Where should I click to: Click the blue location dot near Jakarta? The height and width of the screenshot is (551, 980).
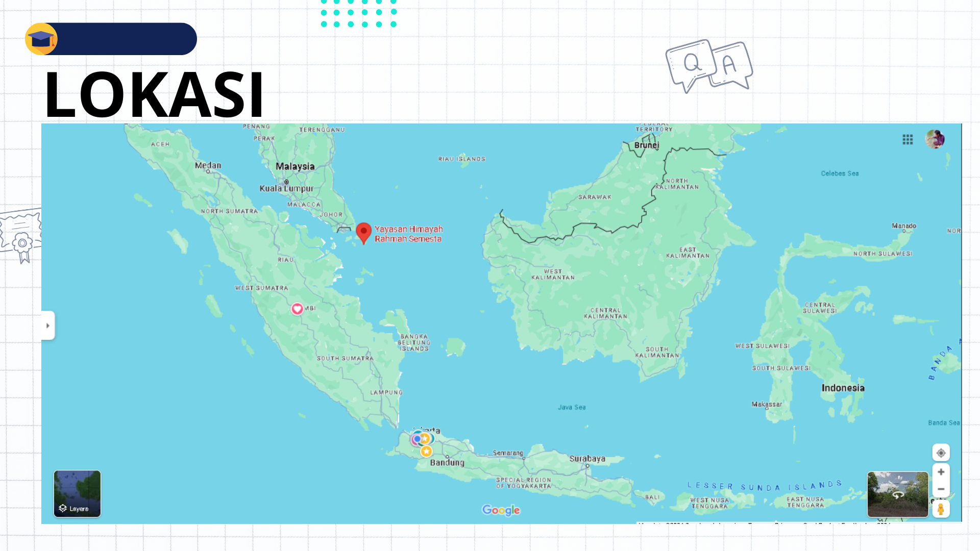click(x=417, y=439)
